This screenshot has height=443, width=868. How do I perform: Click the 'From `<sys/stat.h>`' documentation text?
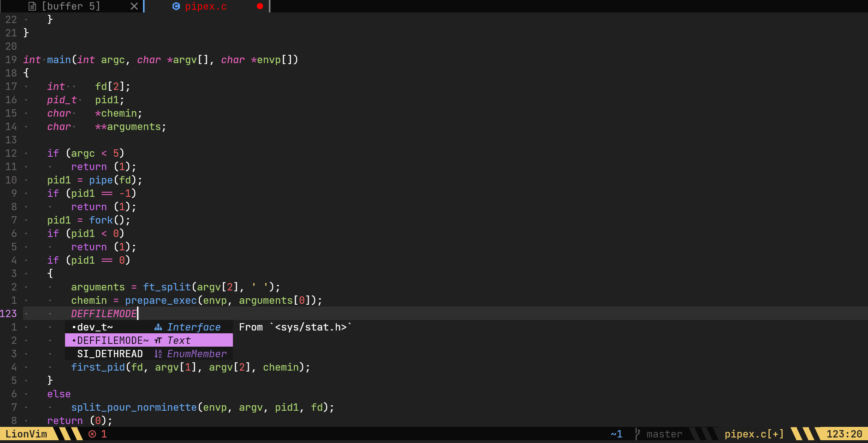(x=295, y=327)
